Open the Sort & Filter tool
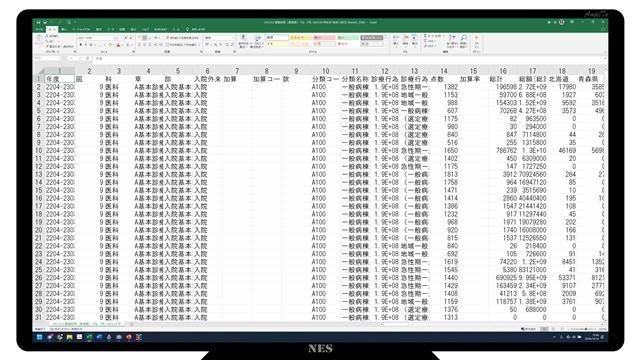 pos(452,41)
